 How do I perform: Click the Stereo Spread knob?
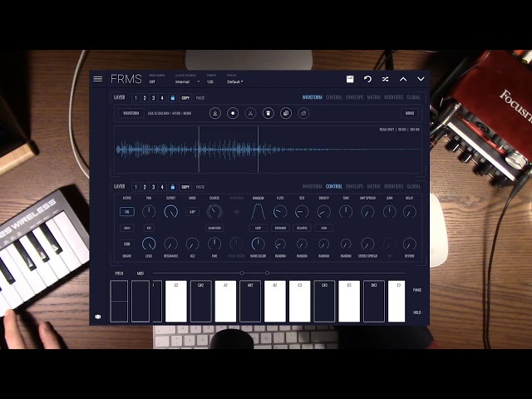(367, 244)
